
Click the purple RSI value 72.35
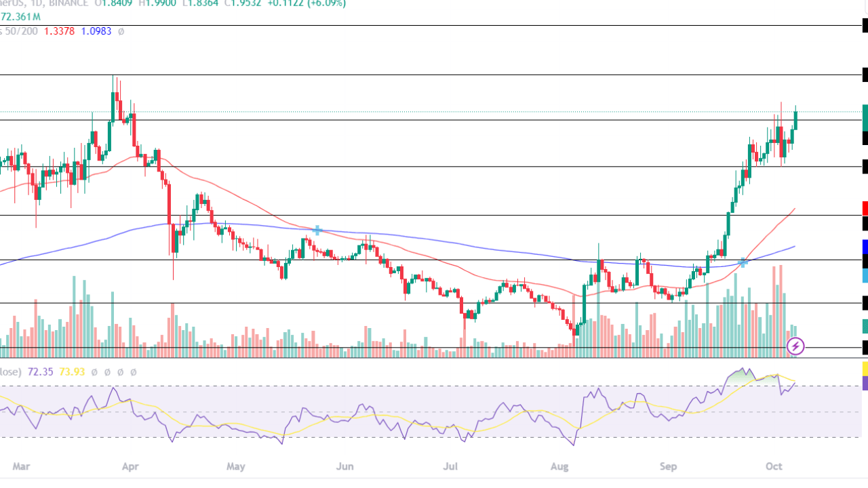point(39,372)
